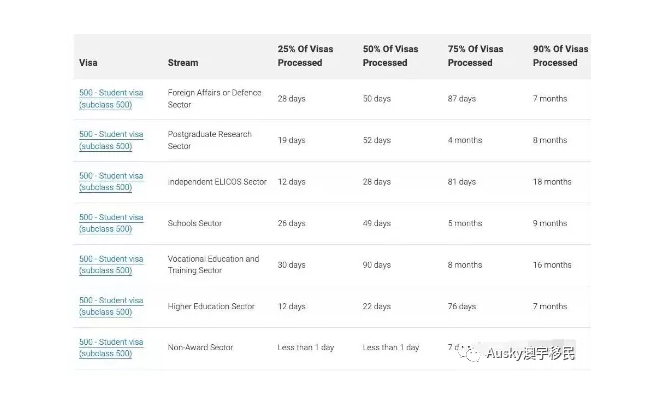Click the 18 months cell for ELICOS
658x395 pixels.
click(x=552, y=182)
